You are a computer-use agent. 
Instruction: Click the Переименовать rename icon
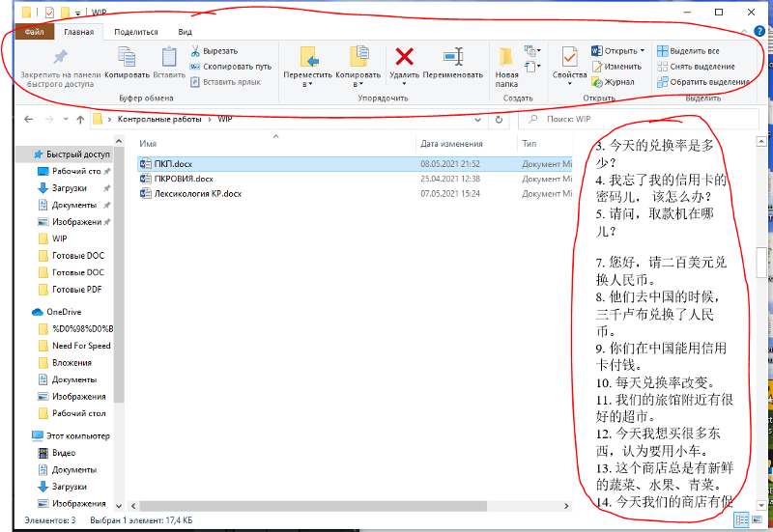[x=452, y=56]
